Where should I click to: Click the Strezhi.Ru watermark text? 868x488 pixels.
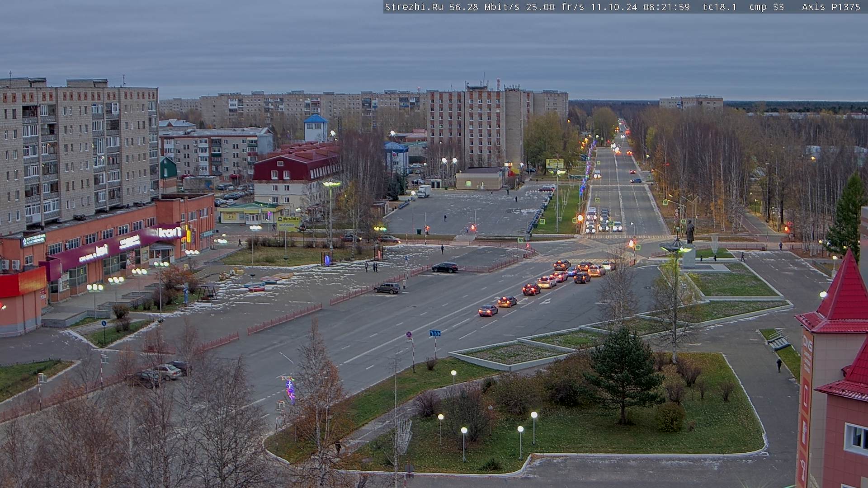pyautogui.click(x=414, y=7)
